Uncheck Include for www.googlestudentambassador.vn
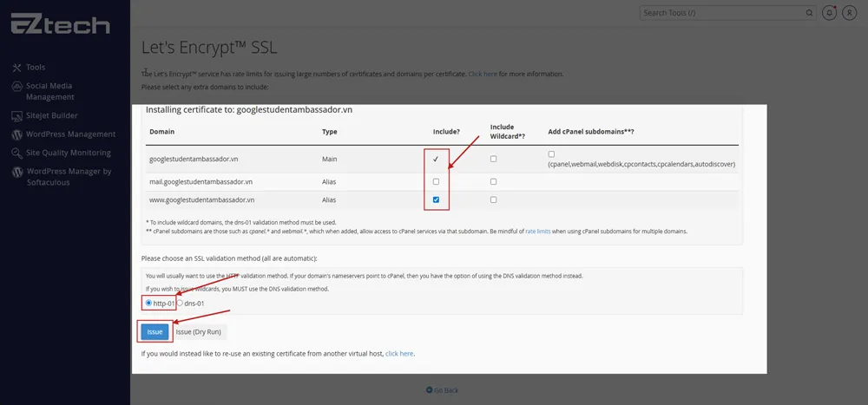This screenshot has height=405, width=868. coord(437,199)
